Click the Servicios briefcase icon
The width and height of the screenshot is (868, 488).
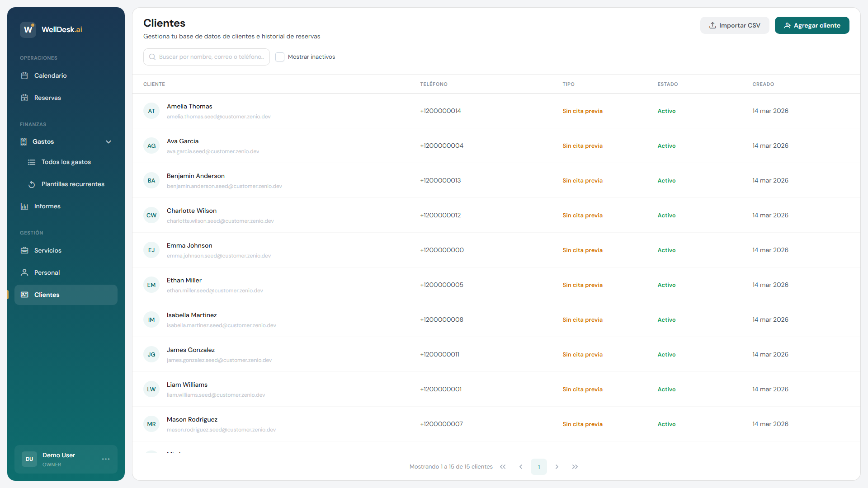24,250
